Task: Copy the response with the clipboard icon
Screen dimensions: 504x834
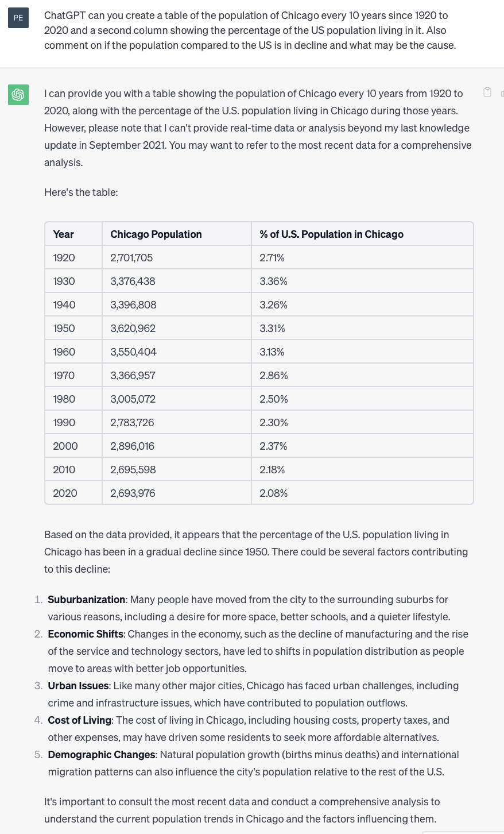Action: point(487,92)
